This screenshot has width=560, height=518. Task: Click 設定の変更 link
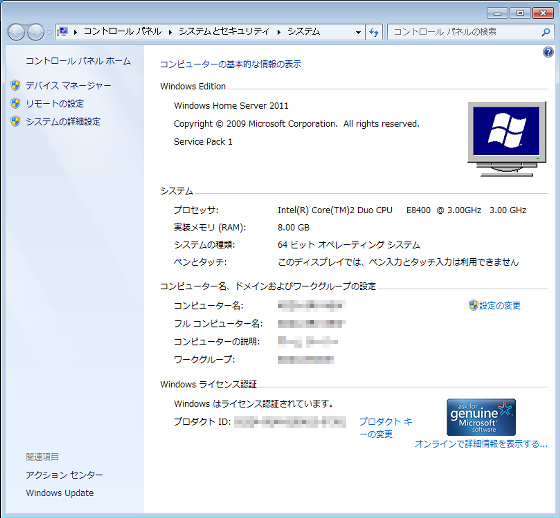tap(500, 305)
